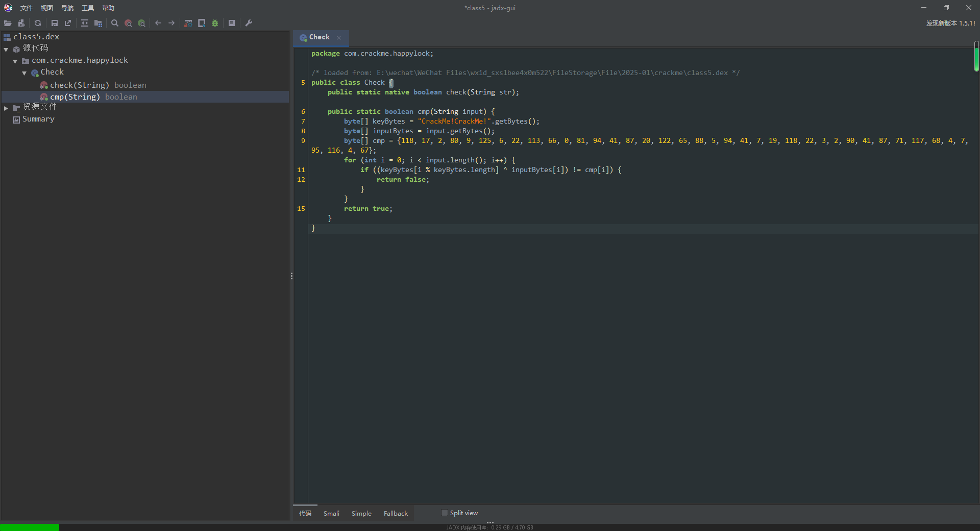The width and height of the screenshot is (980, 531).
Task: Open the 导航 menu
Action: tap(67, 8)
